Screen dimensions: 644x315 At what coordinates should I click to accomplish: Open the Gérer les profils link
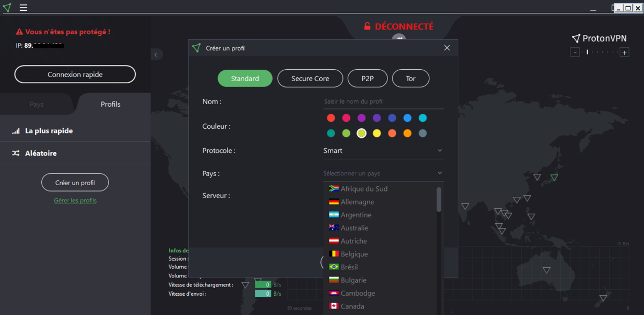tap(75, 201)
